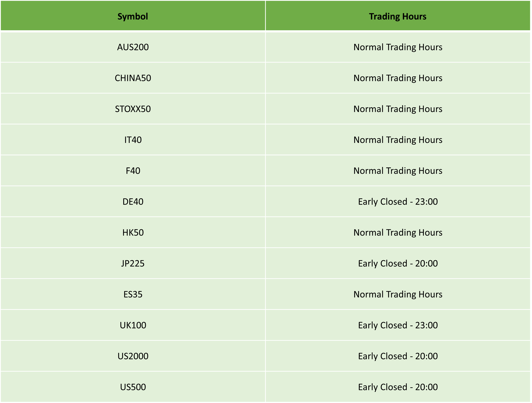Click the IT40 symbol cell
This screenshot has width=532, height=403.
click(x=133, y=140)
